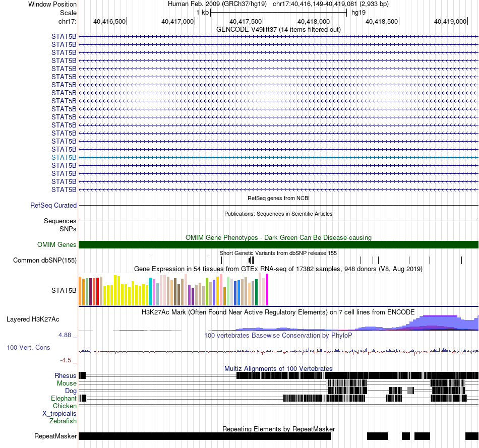Open the RefSeq genes from NCBI title

click(278, 198)
